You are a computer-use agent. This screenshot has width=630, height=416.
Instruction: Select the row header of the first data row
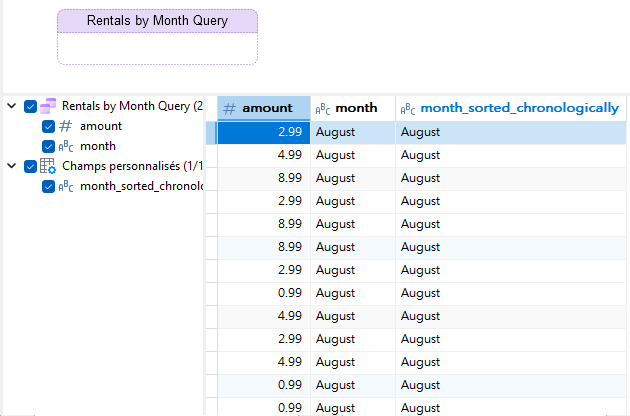[x=211, y=132]
